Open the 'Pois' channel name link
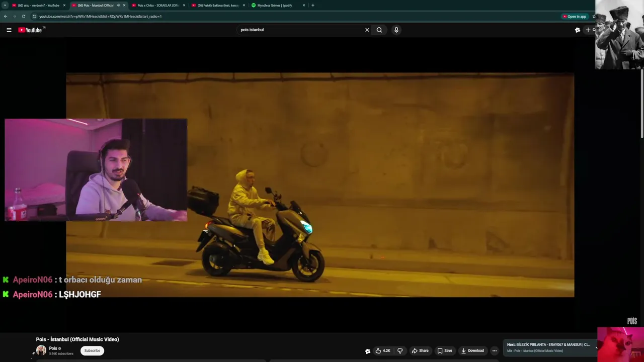This screenshot has width=644, height=362. pyautogui.click(x=53, y=348)
